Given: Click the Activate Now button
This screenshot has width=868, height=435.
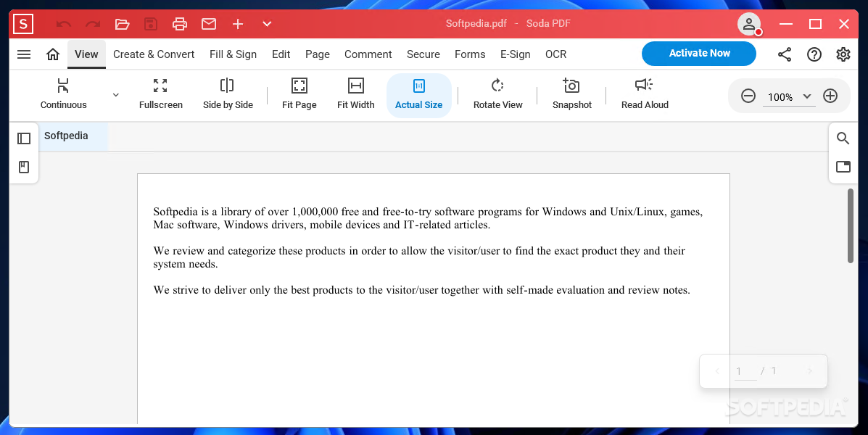Looking at the screenshot, I should tap(698, 53).
